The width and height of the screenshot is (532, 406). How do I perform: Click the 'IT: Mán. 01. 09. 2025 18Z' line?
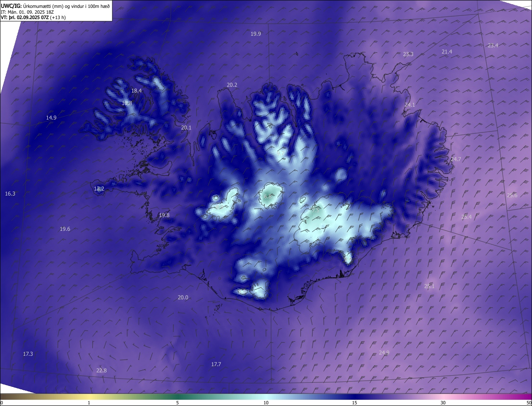[x=27, y=12]
